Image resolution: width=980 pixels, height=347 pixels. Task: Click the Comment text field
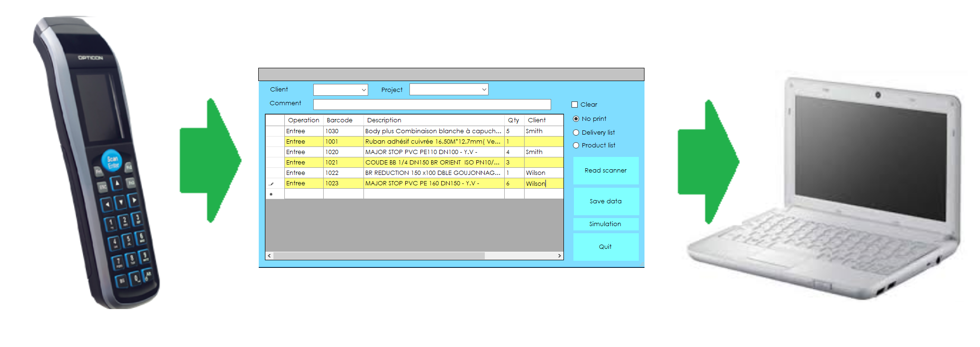tap(431, 104)
